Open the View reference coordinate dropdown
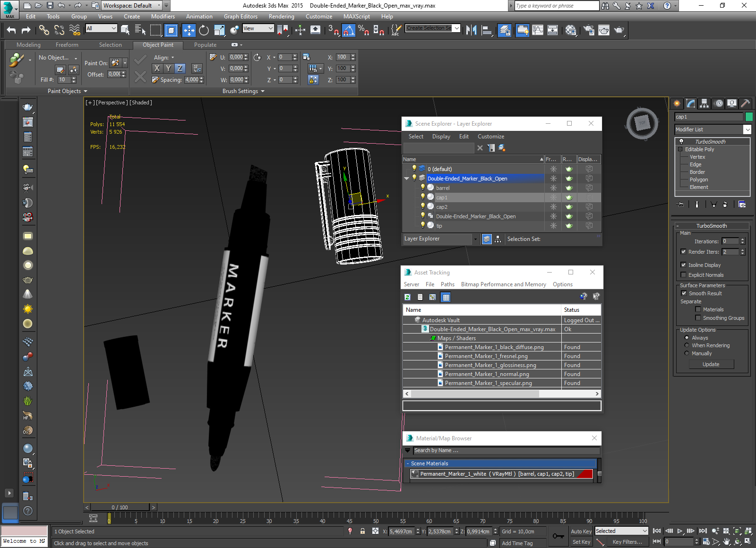 (258, 28)
